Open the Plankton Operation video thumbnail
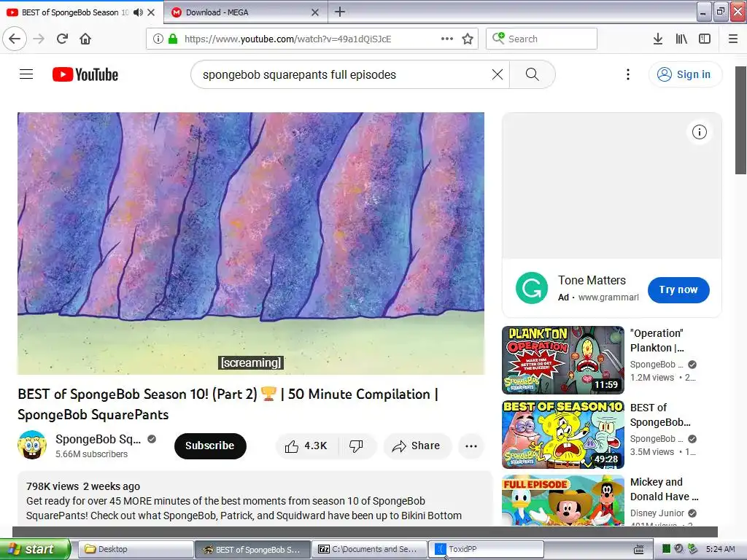The height and width of the screenshot is (560, 747). [562, 360]
